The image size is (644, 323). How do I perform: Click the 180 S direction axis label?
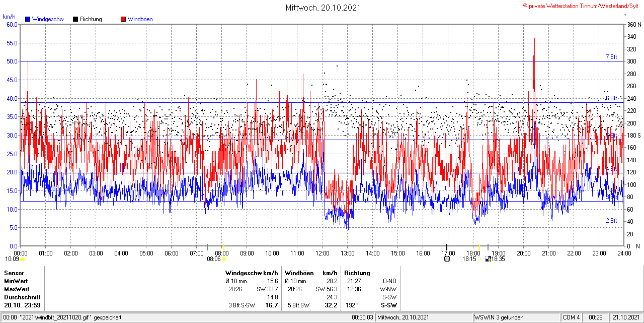634,135
